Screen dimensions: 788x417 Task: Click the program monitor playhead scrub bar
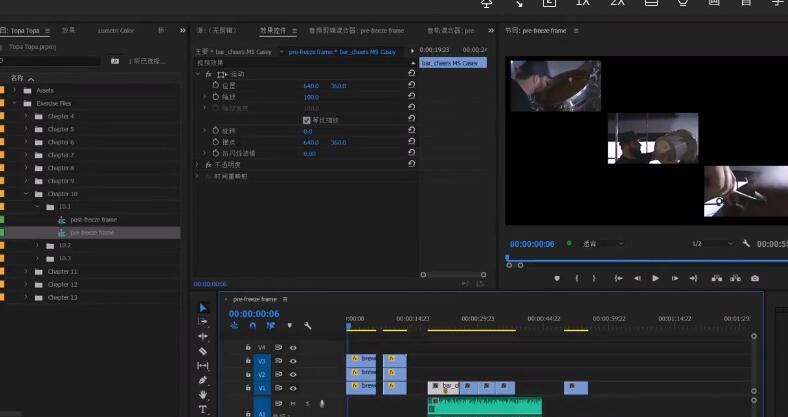click(640, 259)
